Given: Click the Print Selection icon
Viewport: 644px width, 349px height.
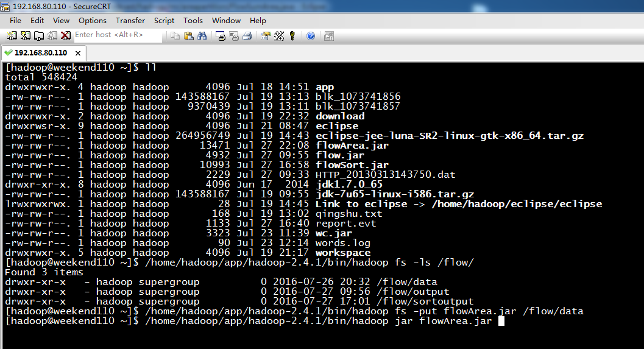Looking at the screenshot, I should coord(234,36).
